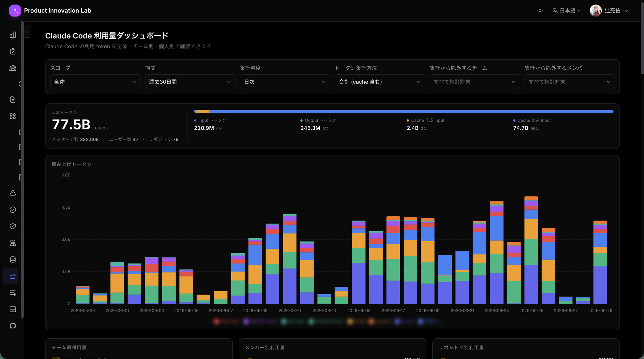This screenshot has height=359, width=644.
Task: Open the database stack sidebar icon
Action: tap(13, 259)
